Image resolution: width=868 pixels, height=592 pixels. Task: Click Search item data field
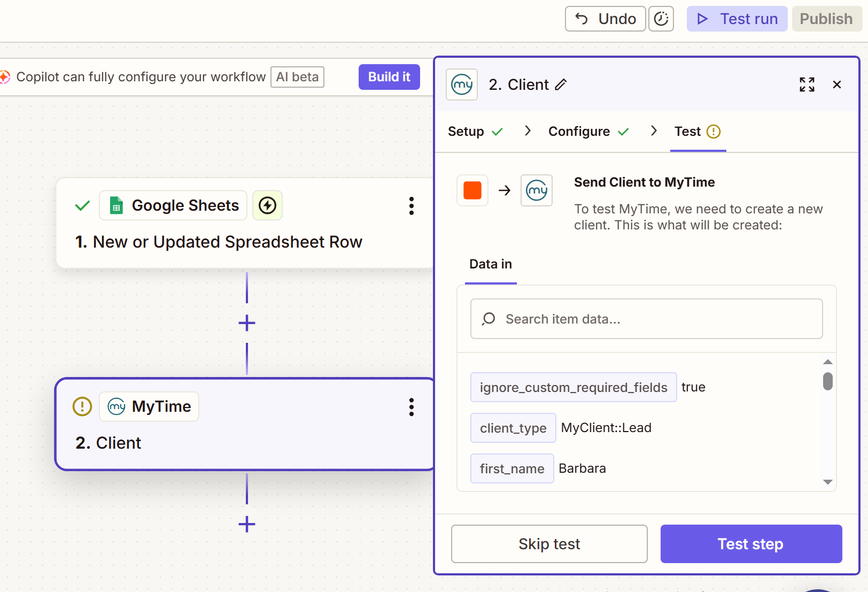tap(646, 319)
